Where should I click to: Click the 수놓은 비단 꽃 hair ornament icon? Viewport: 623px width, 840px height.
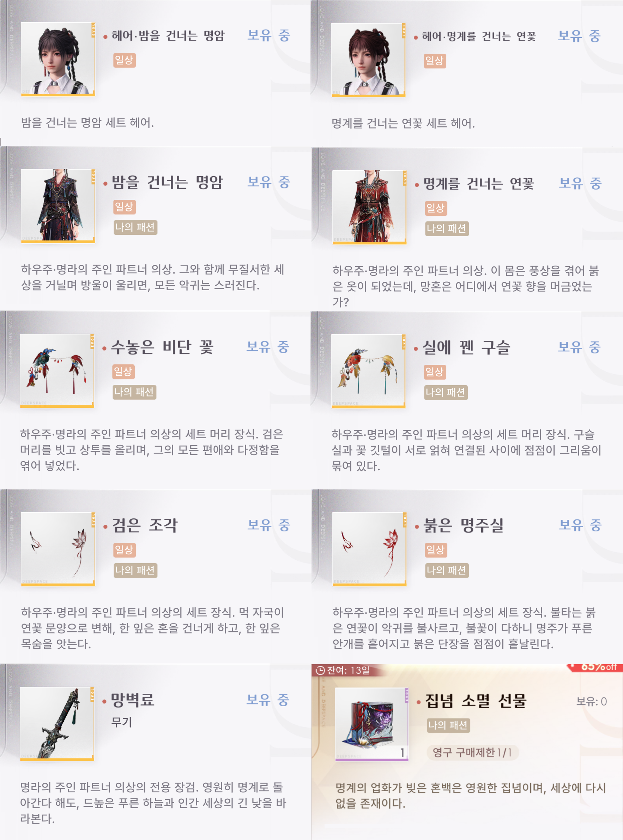coord(57,370)
